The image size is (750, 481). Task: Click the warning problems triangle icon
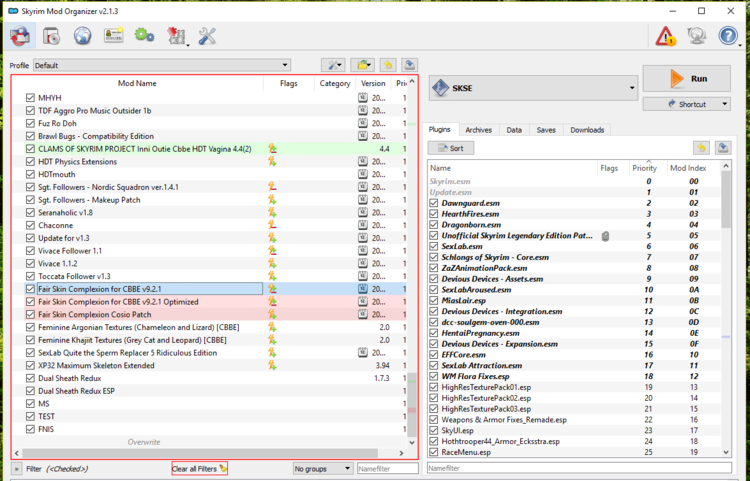(665, 36)
